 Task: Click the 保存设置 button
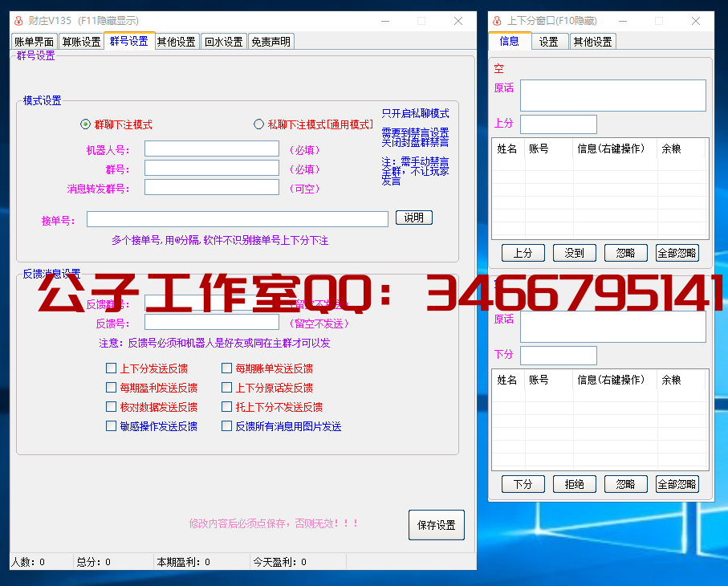pos(437,525)
